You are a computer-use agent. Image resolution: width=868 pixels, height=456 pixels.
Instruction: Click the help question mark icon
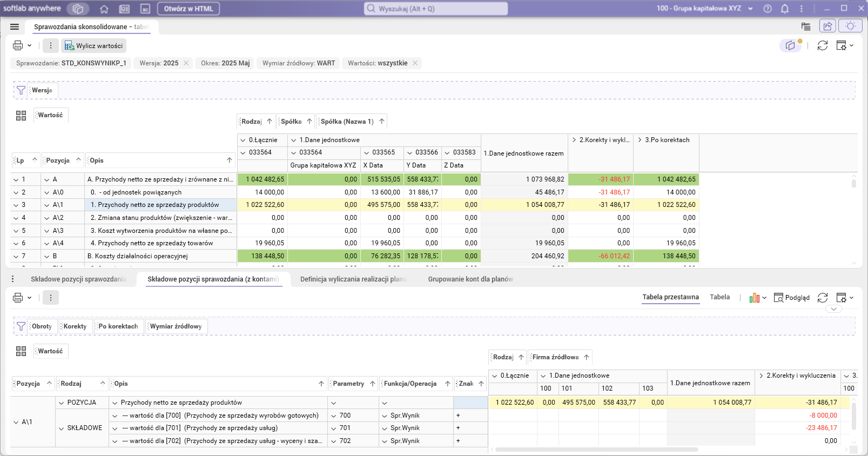click(x=768, y=9)
